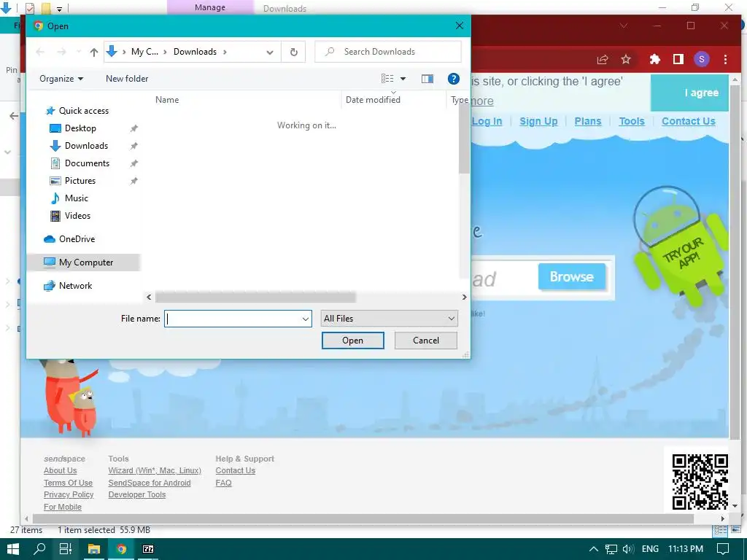Expand the view options dropdown arrow
The width and height of the screenshot is (747, 560).
coord(403,79)
